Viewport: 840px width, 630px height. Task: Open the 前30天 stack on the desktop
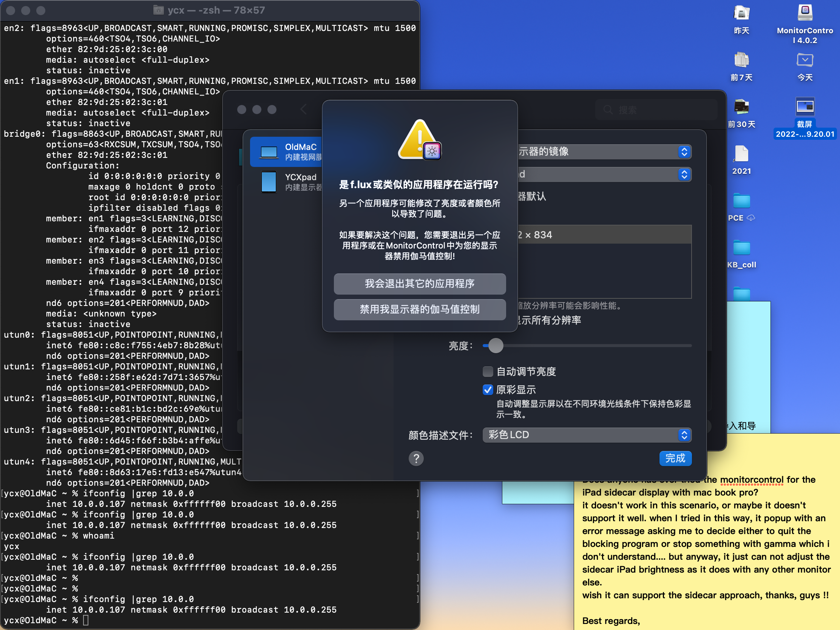[741, 114]
